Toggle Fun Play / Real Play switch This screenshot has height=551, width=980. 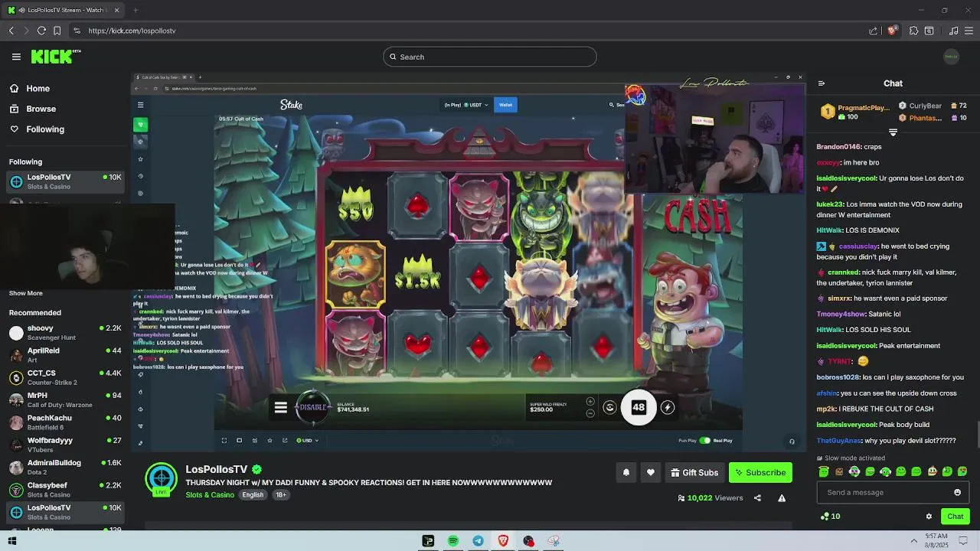704,440
